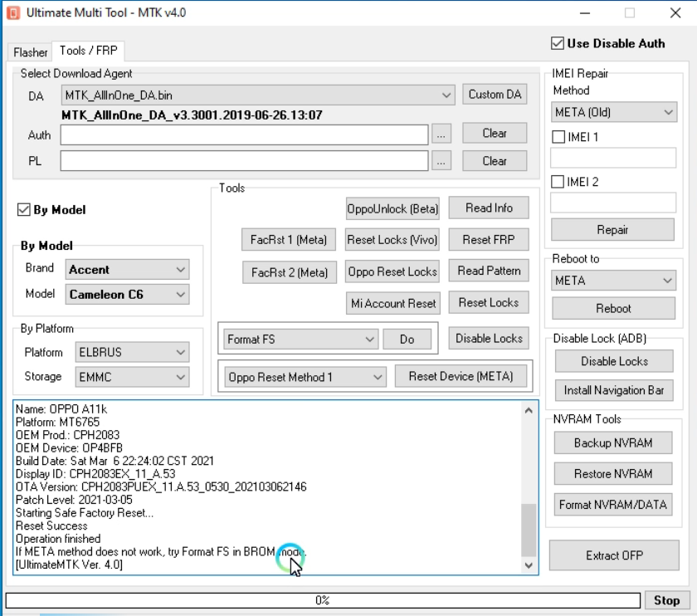
Task: Click log line 'Platform: MT6765'
Action: click(58, 422)
